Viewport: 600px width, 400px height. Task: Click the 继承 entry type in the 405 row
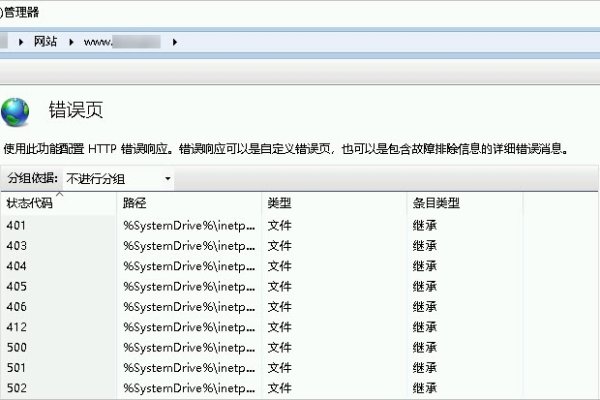coord(425,286)
